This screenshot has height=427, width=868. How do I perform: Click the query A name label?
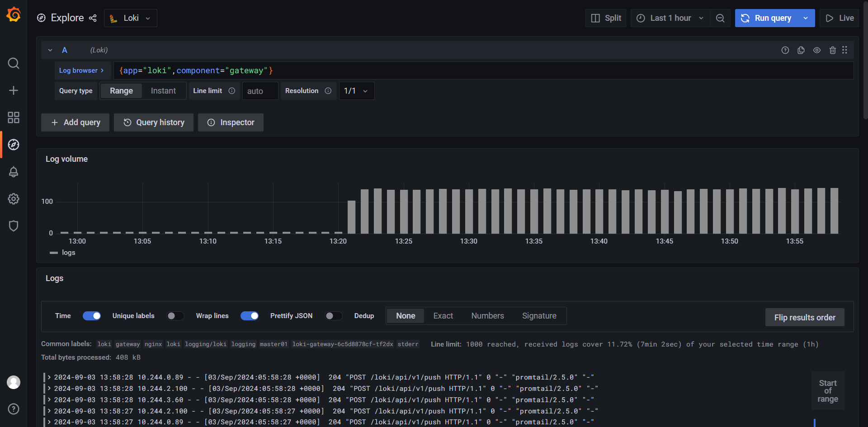point(65,50)
